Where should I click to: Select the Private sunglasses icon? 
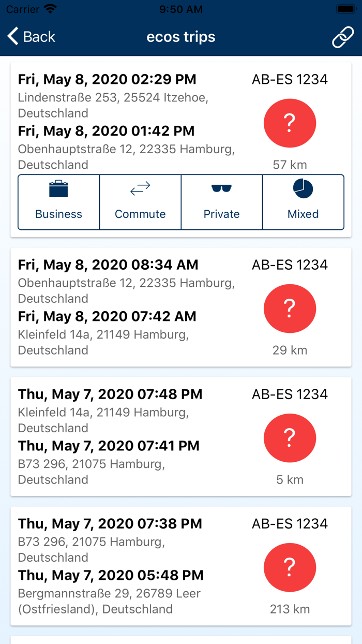(222, 189)
